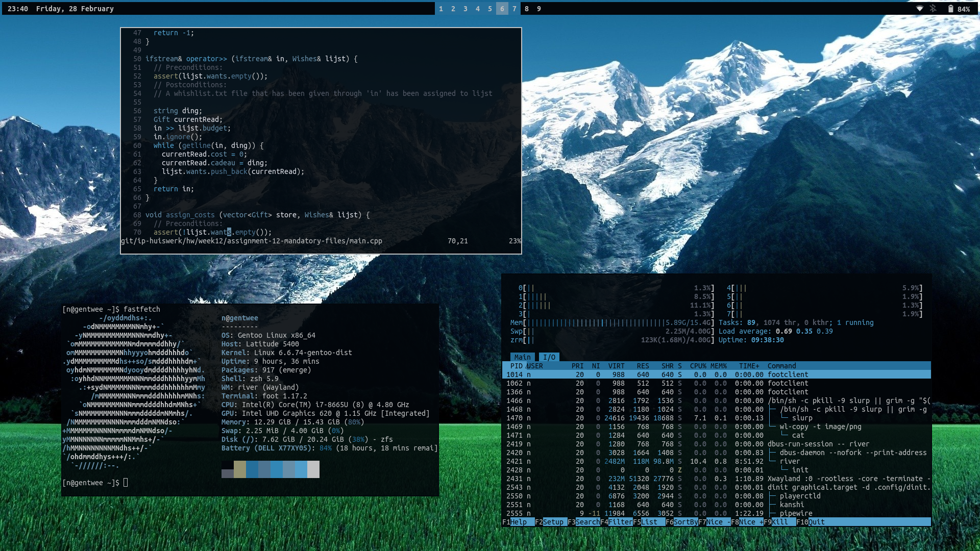This screenshot has height=551, width=980.
Task: Sort htop by the VIRT column header
Action: pyautogui.click(x=617, y=366)
